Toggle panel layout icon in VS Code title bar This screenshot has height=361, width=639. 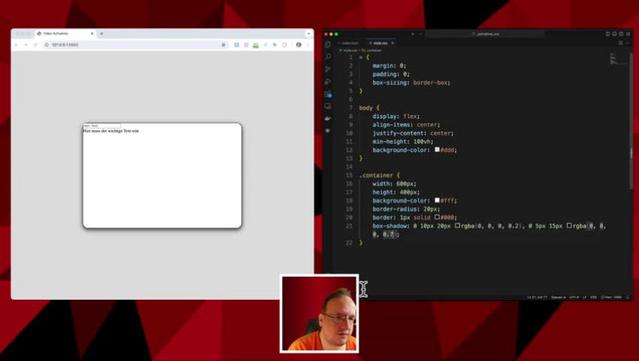coord(615,34)
